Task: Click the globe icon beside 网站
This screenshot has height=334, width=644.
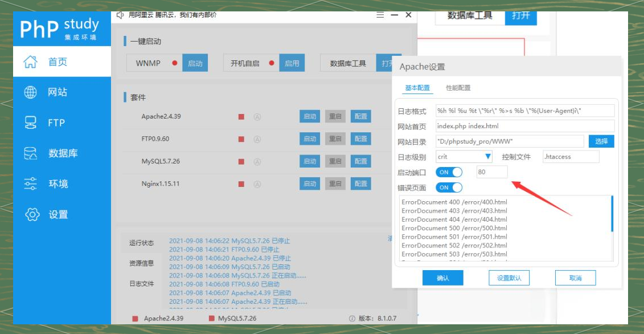Action: (30, 92)
